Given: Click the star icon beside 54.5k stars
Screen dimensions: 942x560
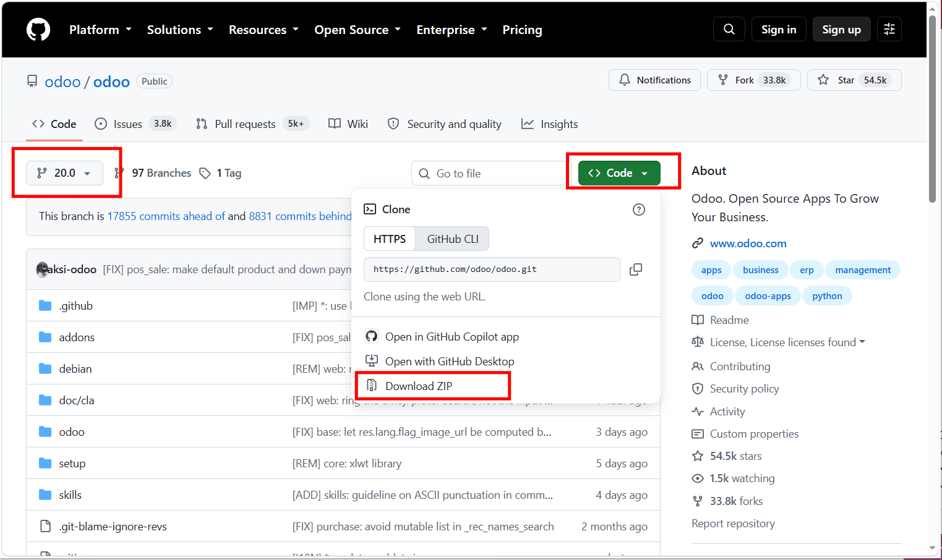Looking at the screenshot, I should tap(698, 456).
